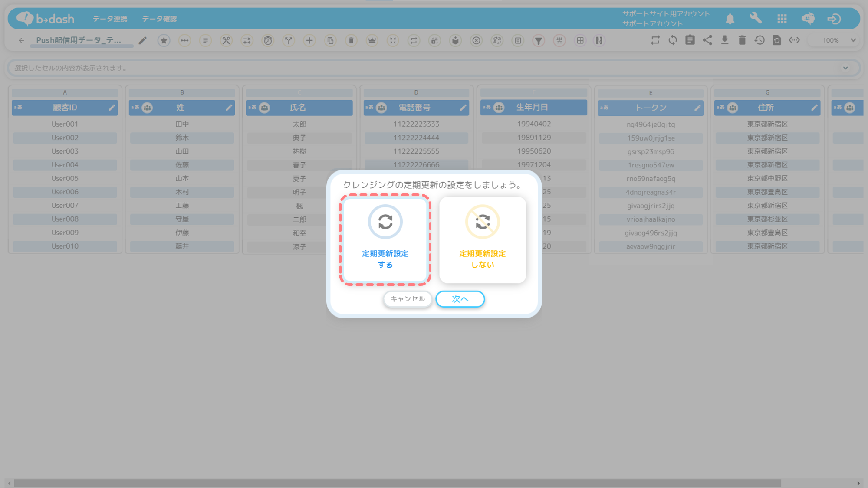Viewport: 868px width, 488px height.
Task: Click the share icon in toolbar
Action: pyautogui.click(x=707, y=40)
